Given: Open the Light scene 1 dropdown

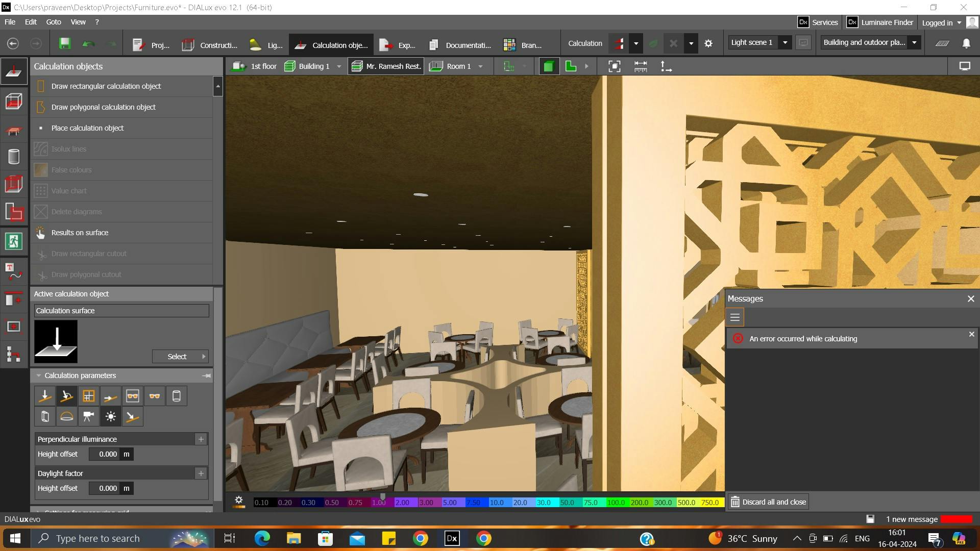Looking at the screenshot, I should [x=785, y=42].
